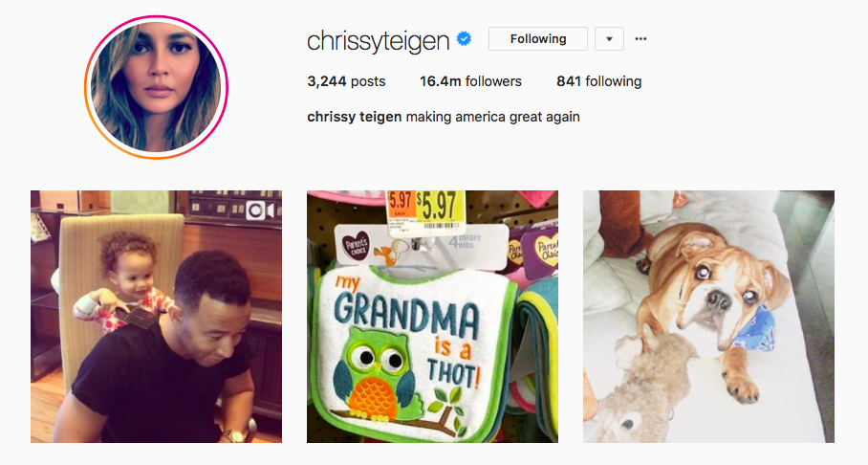
Task: Open the post with baby combing man's hair
Action: [156, 317]
